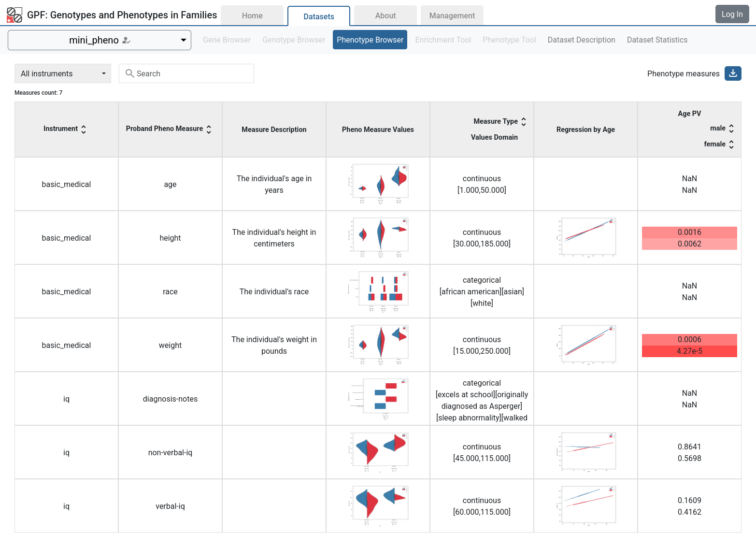This screenshot has width=756, height=549.
Task: Sort by Measure Type arrows
Action: 524,122
